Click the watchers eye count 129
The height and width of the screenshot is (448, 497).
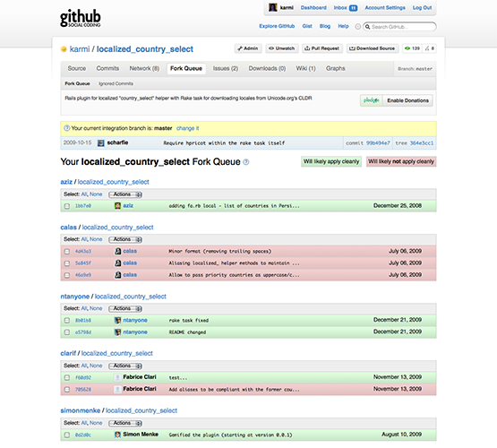412,48
